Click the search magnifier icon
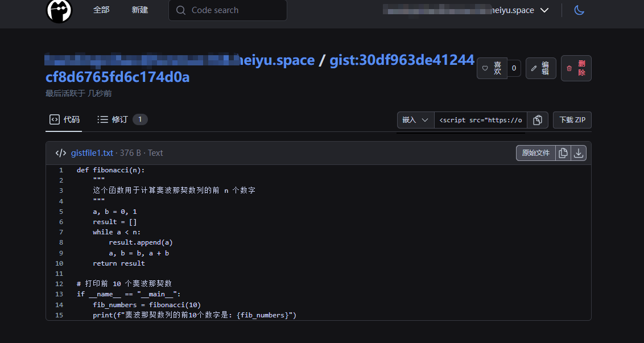 click(x=181, y=10)
